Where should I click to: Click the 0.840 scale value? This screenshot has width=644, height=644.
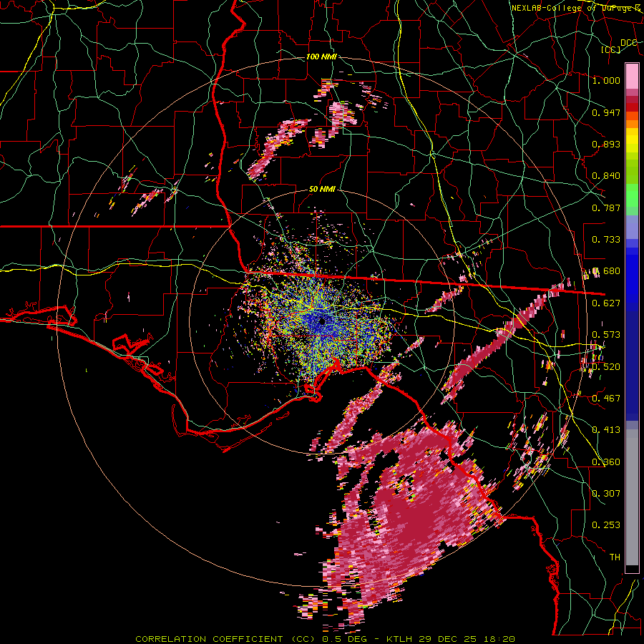tap(606, 176)
